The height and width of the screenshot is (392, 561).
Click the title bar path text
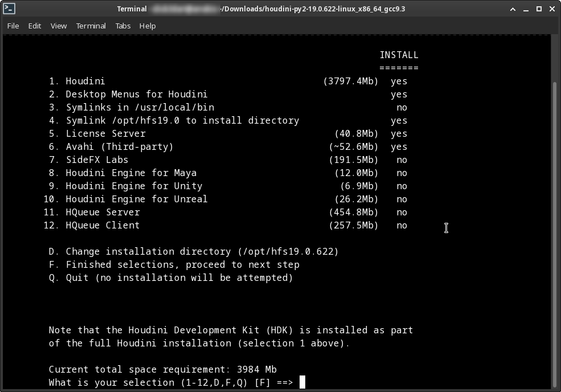tap(313, 9)
